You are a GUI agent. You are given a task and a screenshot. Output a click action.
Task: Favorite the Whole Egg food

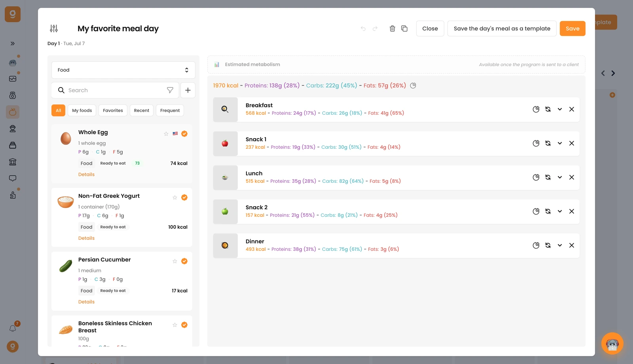[x=166, y=134]
